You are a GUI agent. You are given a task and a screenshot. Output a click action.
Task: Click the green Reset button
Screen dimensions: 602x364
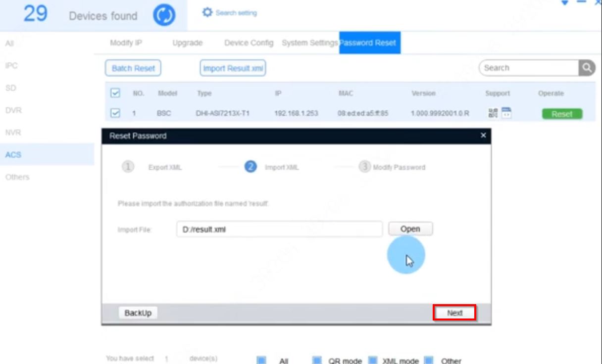pyautogui.click(x=562, y=114)
